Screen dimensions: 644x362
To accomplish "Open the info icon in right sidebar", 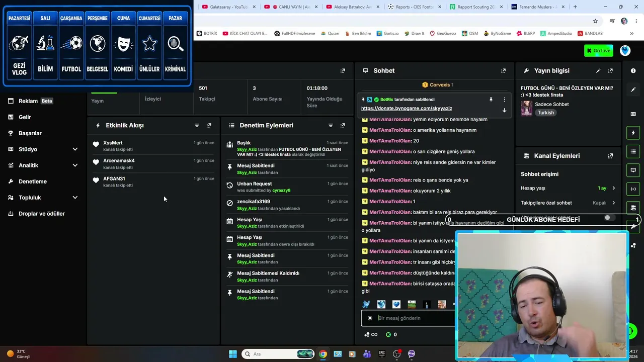I will click(x=633, y=71).
